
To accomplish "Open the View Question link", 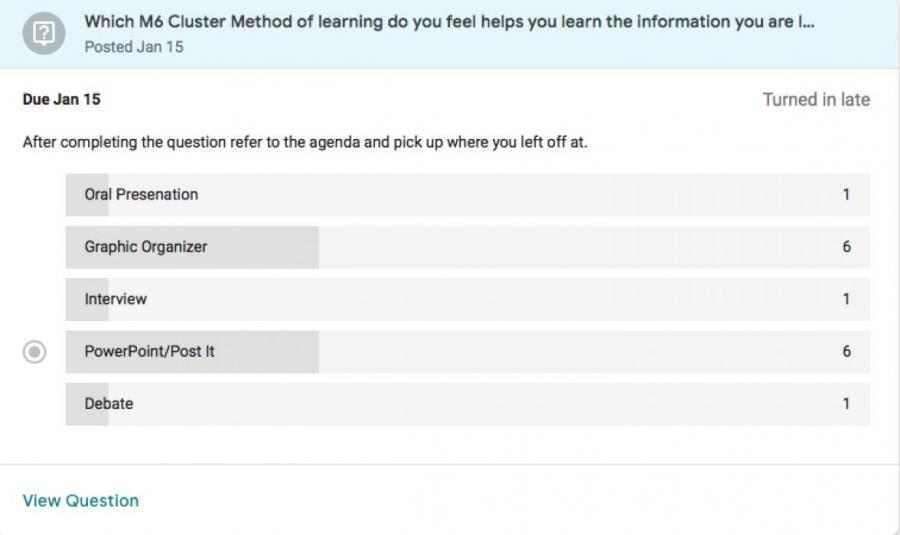I will click(81, 501).
